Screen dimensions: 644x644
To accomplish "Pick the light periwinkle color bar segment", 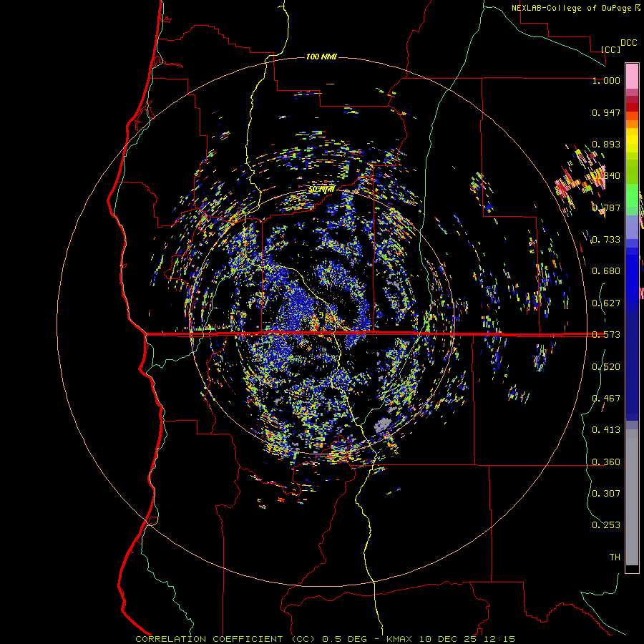I will click(x=632, y=227).
